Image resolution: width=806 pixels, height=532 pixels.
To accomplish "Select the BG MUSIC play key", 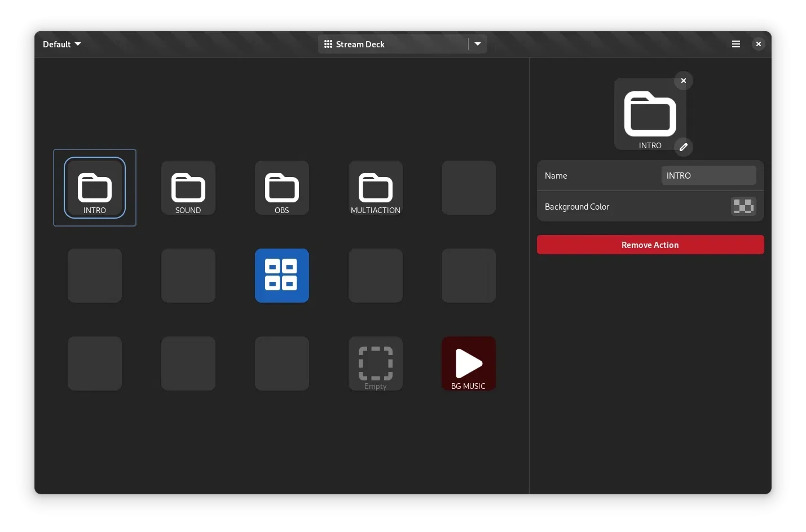I will click(469, 363).
